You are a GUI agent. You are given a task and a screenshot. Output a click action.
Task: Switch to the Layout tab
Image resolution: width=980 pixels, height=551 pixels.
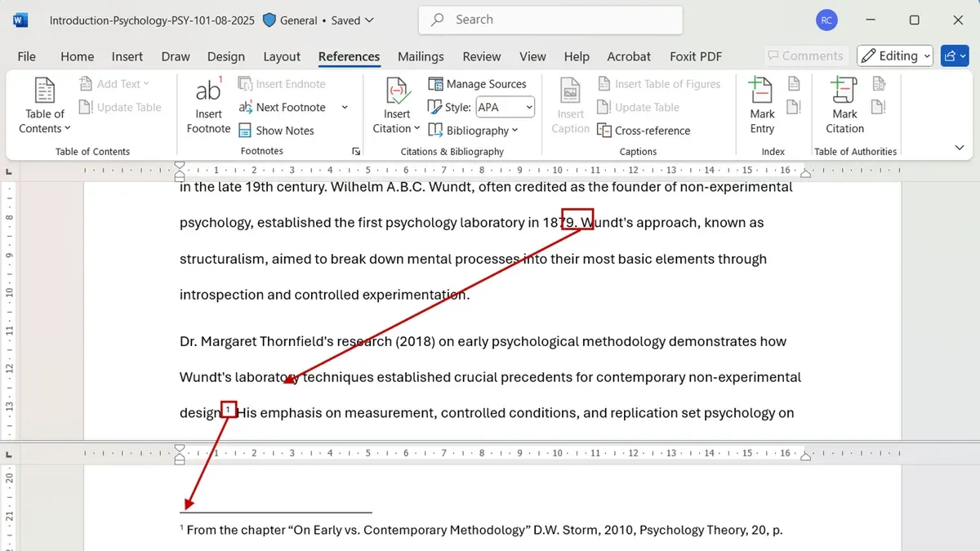tap(282, 56)
